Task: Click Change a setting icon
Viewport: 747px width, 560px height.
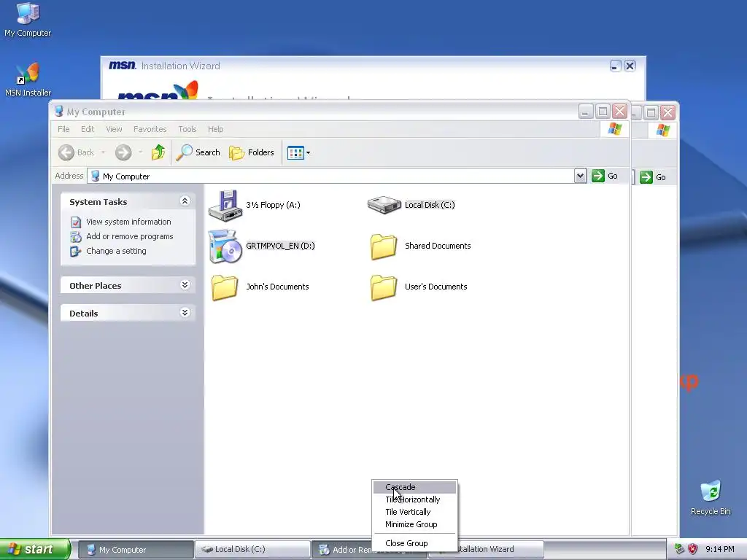Action: point(76,251)
